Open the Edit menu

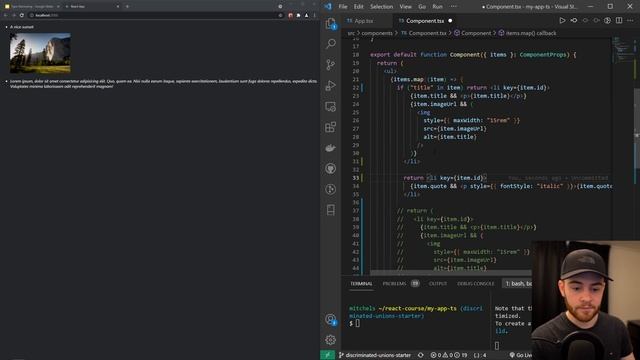tap(358, 7)
